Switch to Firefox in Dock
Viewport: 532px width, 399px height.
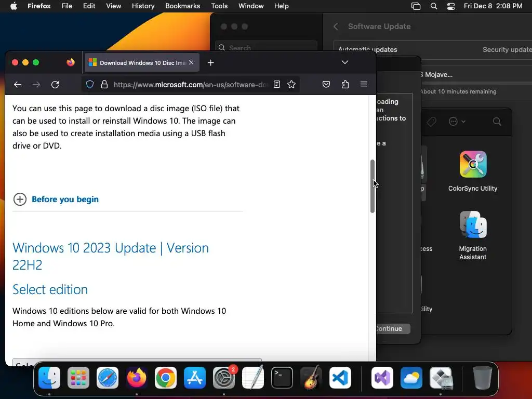point(137,378)
